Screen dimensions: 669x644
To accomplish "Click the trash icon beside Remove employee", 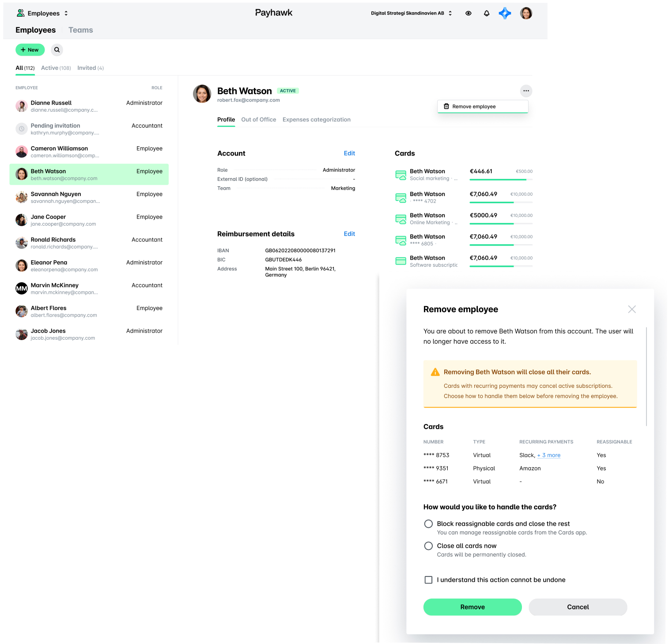I will pyautogui.click(x=446, y=106).
